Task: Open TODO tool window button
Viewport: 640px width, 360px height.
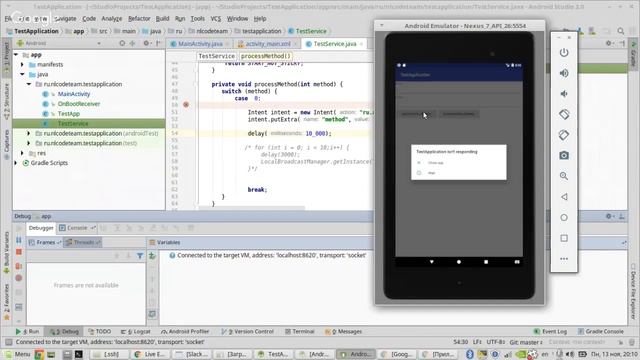Action: click(x=100, y=332)
